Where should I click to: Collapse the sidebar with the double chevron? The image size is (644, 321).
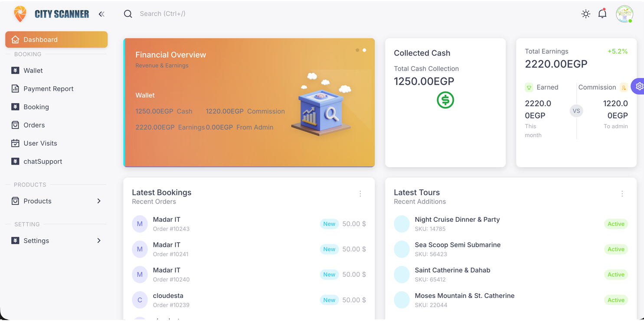coord(101,13)
